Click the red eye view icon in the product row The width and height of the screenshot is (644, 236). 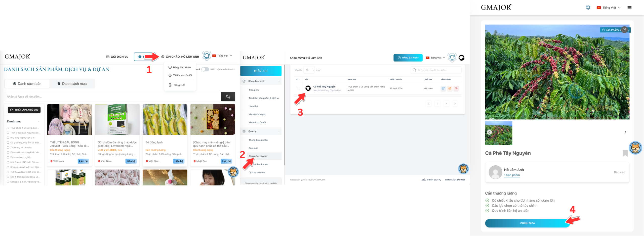click(x=456, y=88)
